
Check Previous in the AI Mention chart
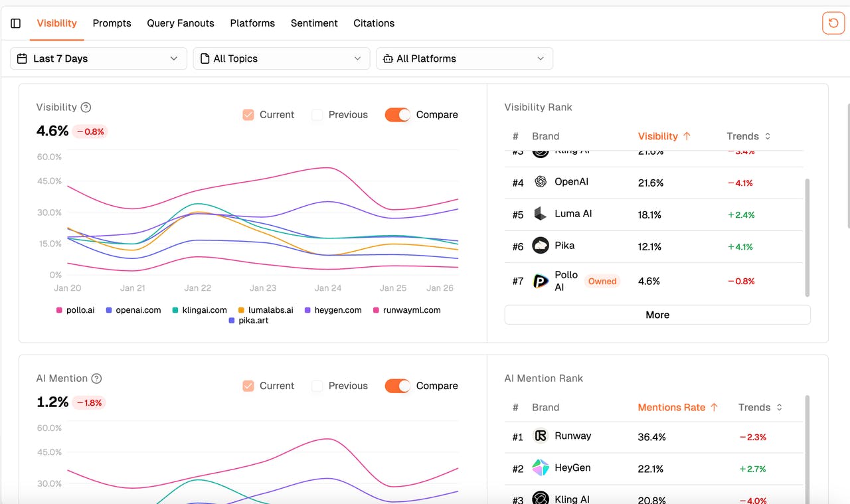pos(317,386)
